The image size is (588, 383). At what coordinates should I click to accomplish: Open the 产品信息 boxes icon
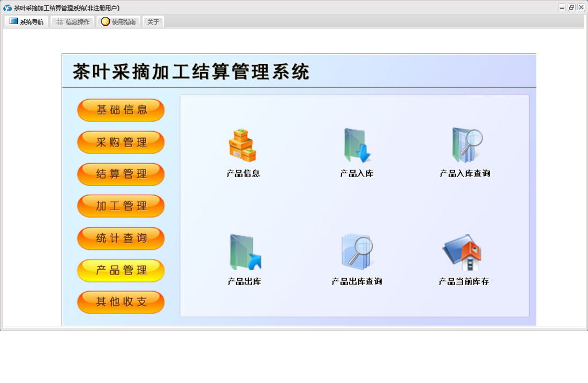[243, 145]
